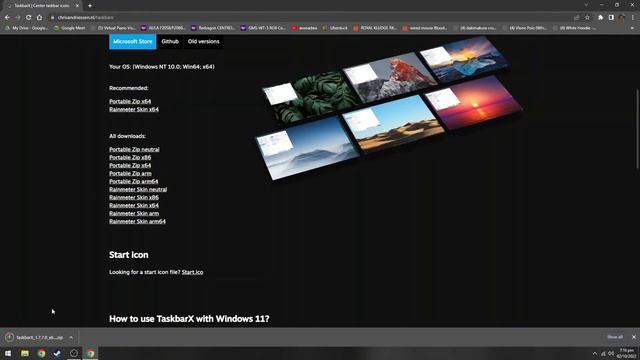Viewport: 640px width, 360px height.
Task: Open File Explorer from the taskbar
Action: (25, 353)
